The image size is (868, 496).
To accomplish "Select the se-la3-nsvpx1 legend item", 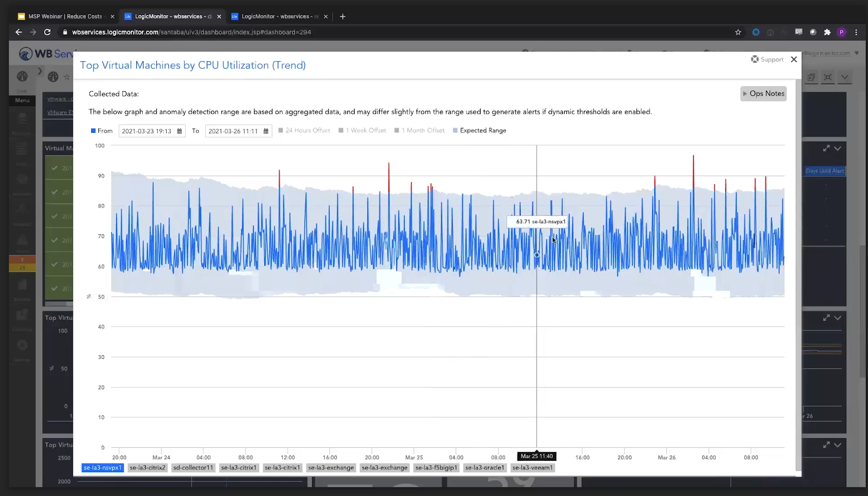I will pyautogui.click(x=103, y=468).
